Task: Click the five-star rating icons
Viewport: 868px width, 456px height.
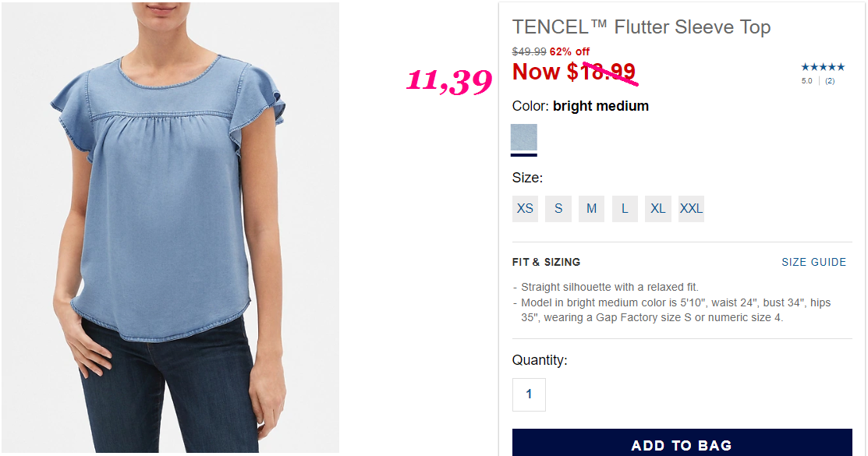Action: [x=823, y=67]
